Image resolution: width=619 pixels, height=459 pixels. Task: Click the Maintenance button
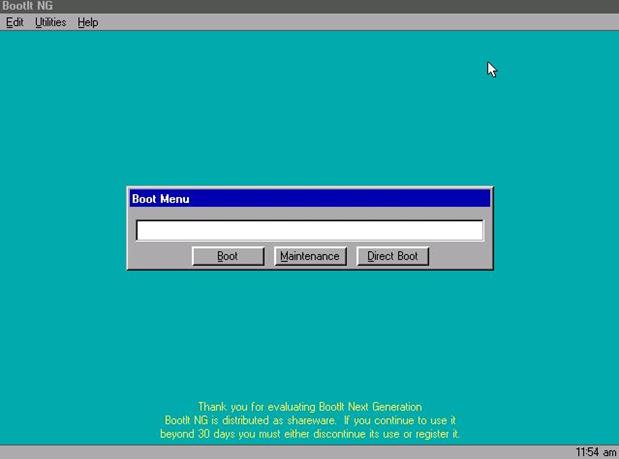click(310, 256)
